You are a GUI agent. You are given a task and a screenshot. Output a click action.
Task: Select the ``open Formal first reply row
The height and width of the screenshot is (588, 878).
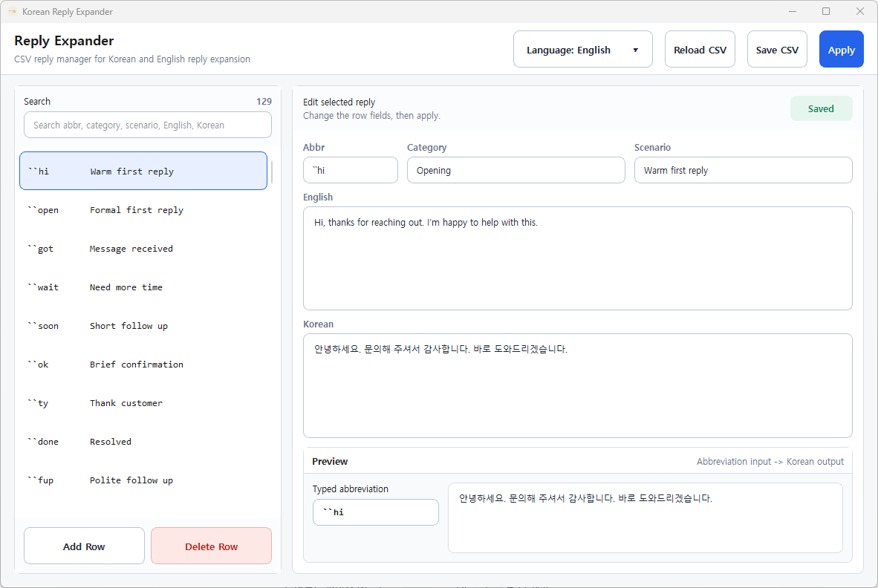coord(143,210)
